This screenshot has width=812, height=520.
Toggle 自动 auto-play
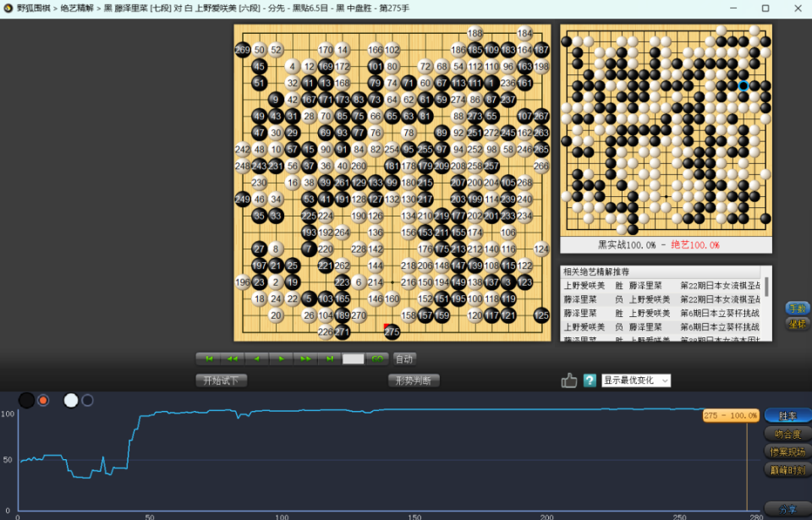pyautogui.click(x=404, y=359)
